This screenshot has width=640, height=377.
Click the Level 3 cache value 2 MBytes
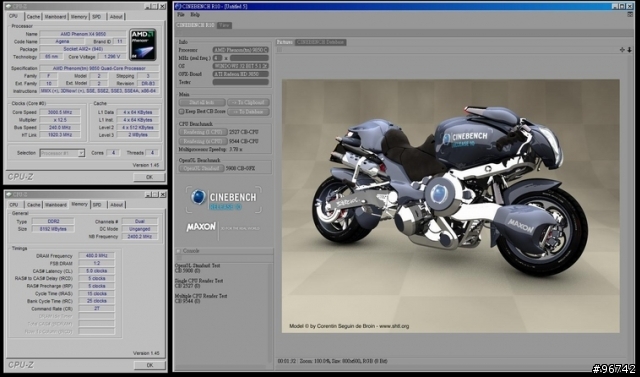pos(138,135)
